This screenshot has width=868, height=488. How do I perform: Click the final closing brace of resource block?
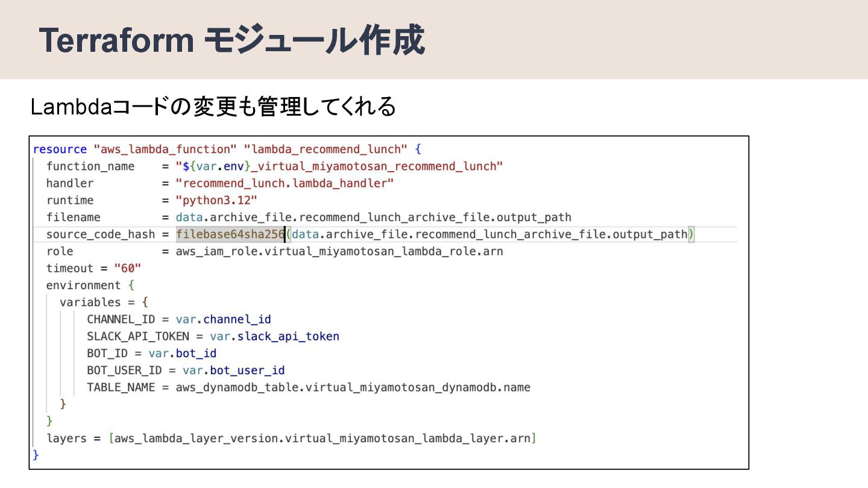36,454
